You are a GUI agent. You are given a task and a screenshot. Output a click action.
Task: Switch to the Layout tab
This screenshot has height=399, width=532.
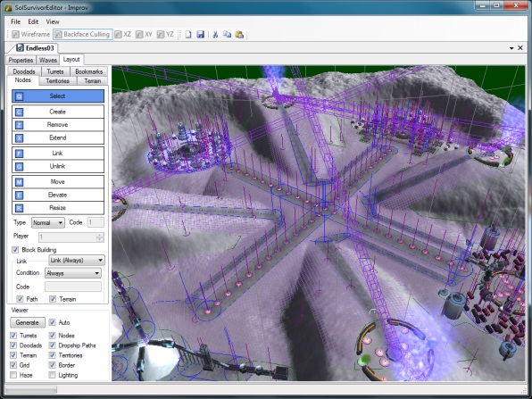(x=71, y=60)
